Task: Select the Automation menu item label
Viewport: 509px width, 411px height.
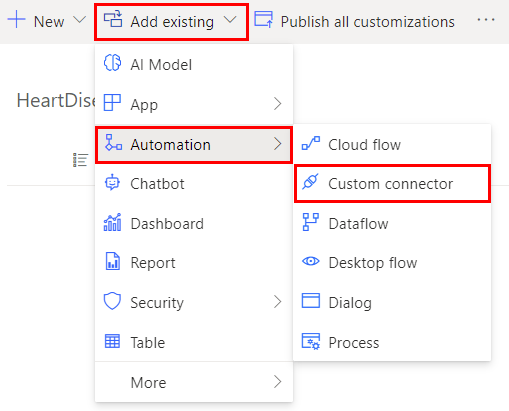Action: [x=170, y=145]
